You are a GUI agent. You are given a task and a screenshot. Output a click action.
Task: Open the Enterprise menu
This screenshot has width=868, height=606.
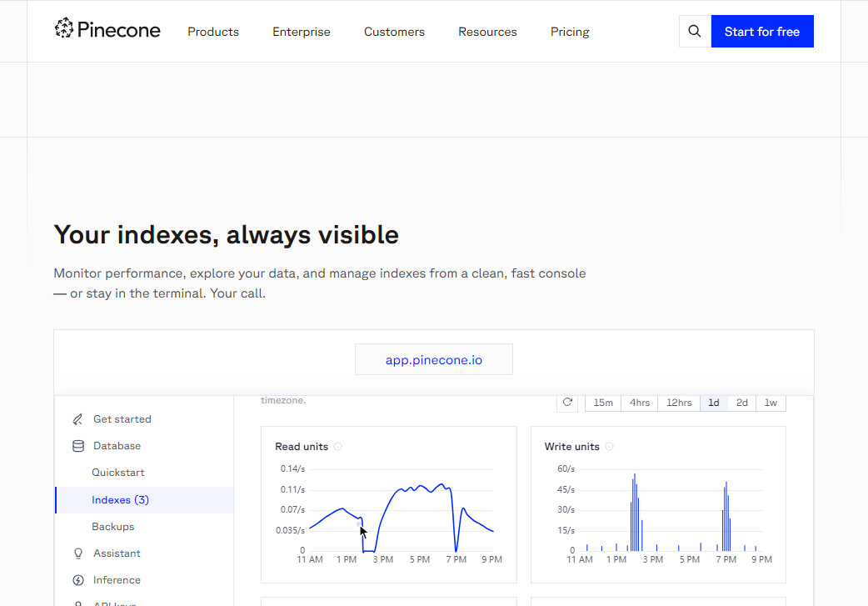click(x=302, y=32)
